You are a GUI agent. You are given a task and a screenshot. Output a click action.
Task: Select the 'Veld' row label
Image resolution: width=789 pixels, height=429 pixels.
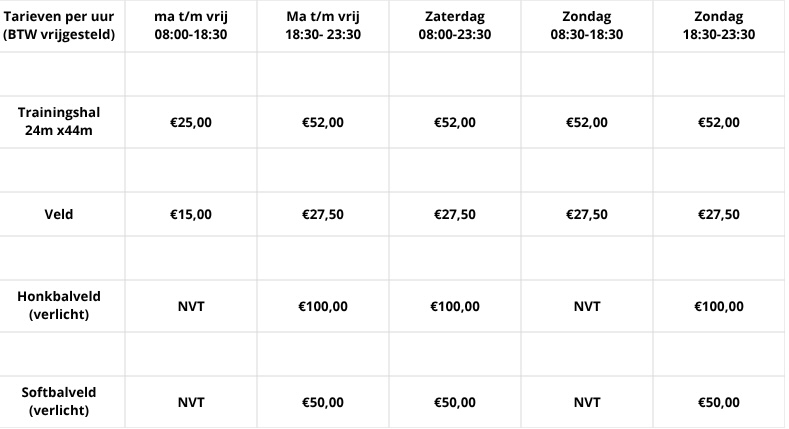tap(59, 214)
